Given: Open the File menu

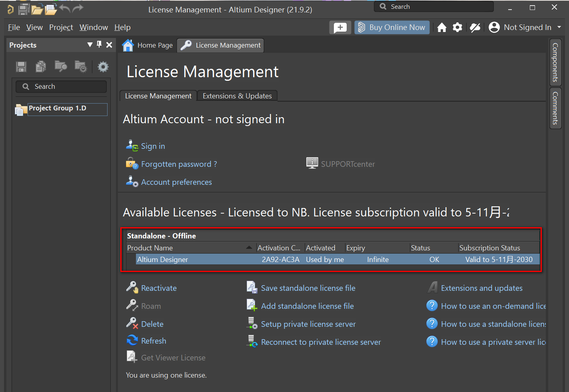Looking at the screenshot, I should click(x=14, y=27).
